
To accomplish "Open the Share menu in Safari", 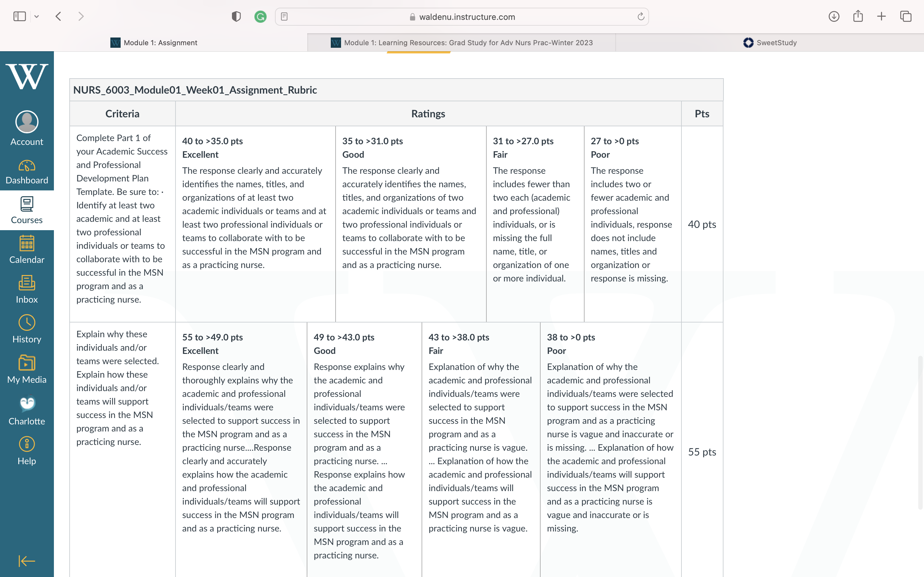I will pyautogui.click(x=858, y=16).
